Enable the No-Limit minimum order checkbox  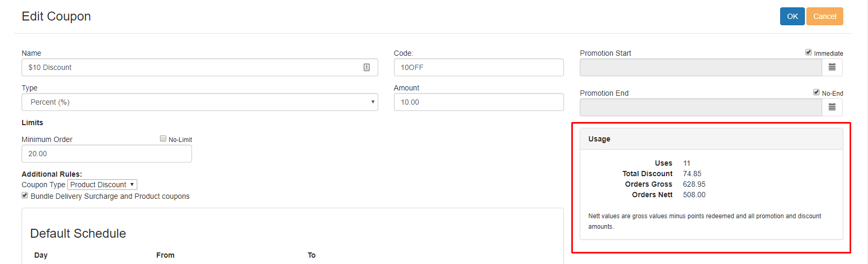[163, 138]
